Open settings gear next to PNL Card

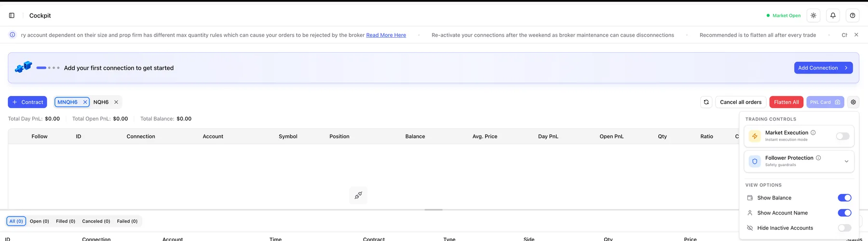click(x=853, y=102)
